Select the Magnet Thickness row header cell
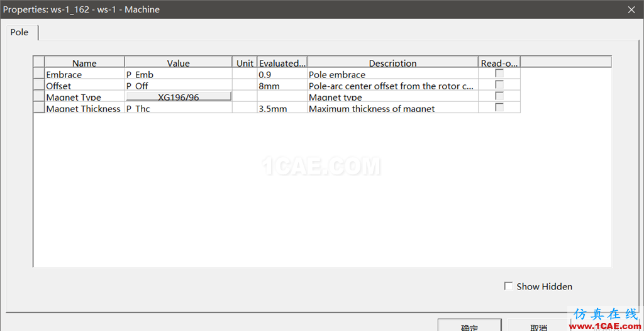The width and height of the screenshot is (644, 331). pos(38,108)
